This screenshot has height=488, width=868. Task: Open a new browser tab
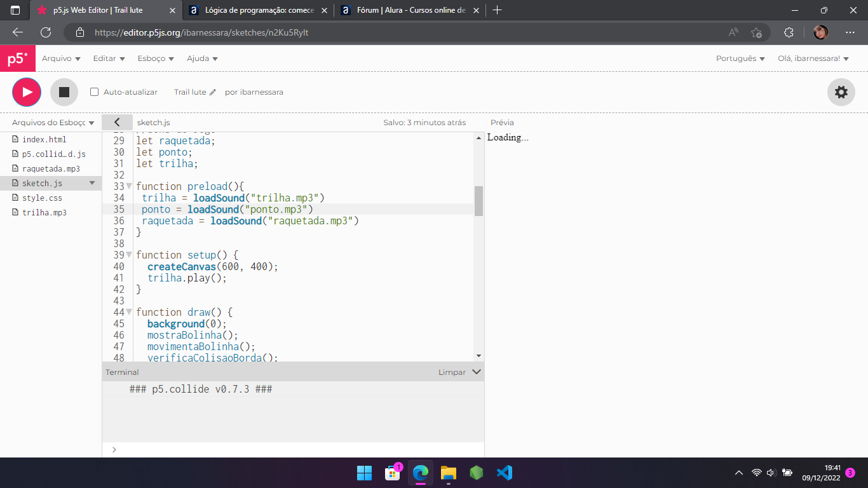point(497,10)
